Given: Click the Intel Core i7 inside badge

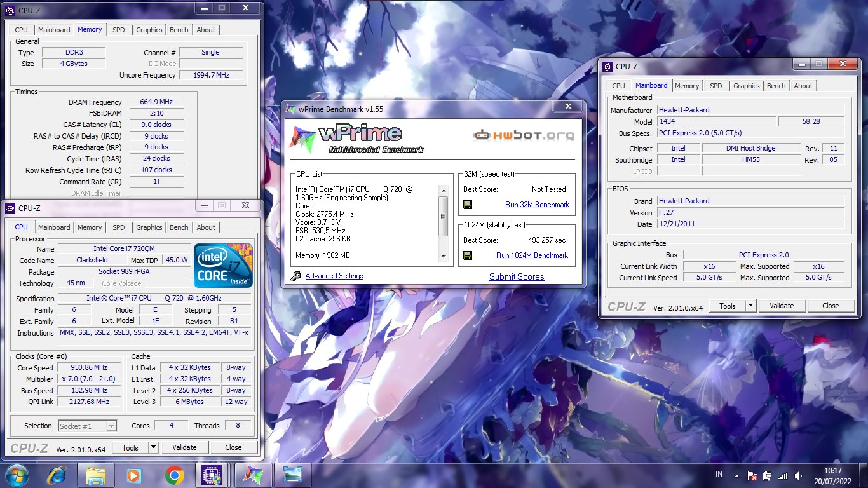Looking at the screenshot, I should 224,265.
